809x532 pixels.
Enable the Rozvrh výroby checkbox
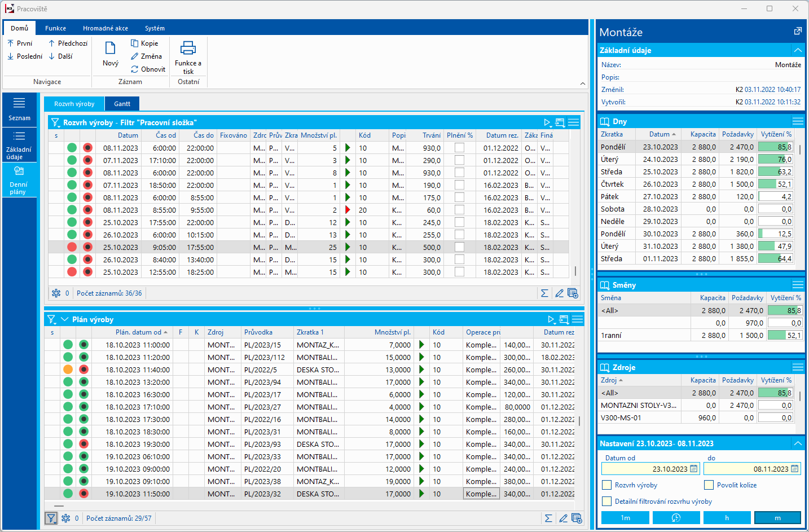(607, 485)
